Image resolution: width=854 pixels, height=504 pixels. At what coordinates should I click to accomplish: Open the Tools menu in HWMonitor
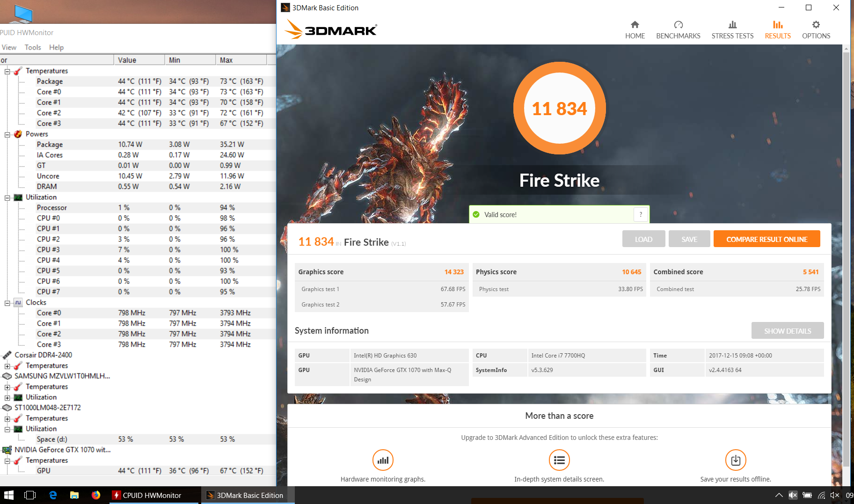[x=33, y=47]
